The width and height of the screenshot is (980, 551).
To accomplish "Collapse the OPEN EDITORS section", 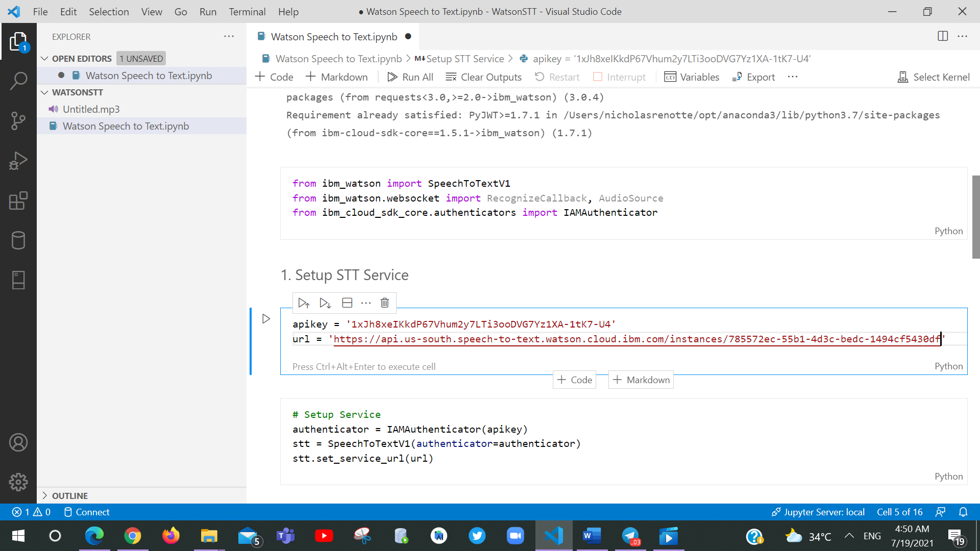I will click(x=45, y=58).
